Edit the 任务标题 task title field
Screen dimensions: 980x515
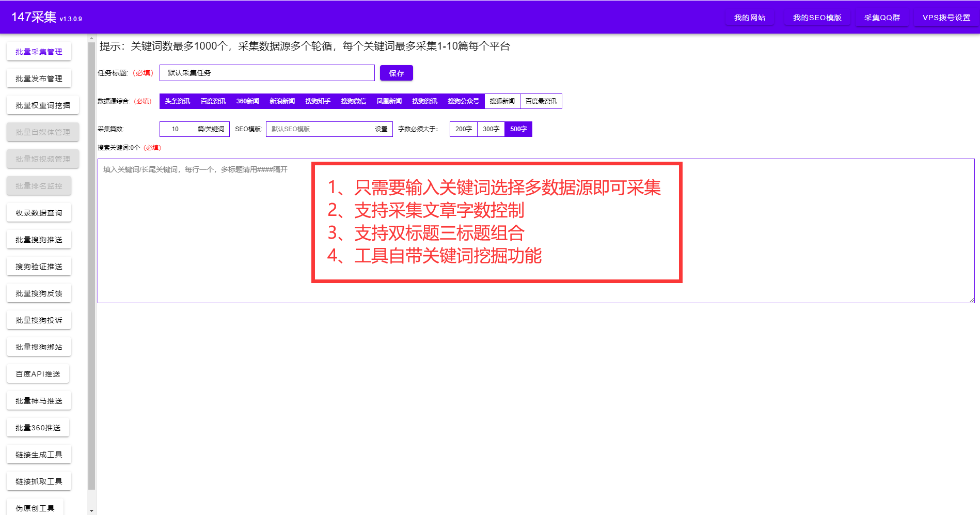[267, 73]
